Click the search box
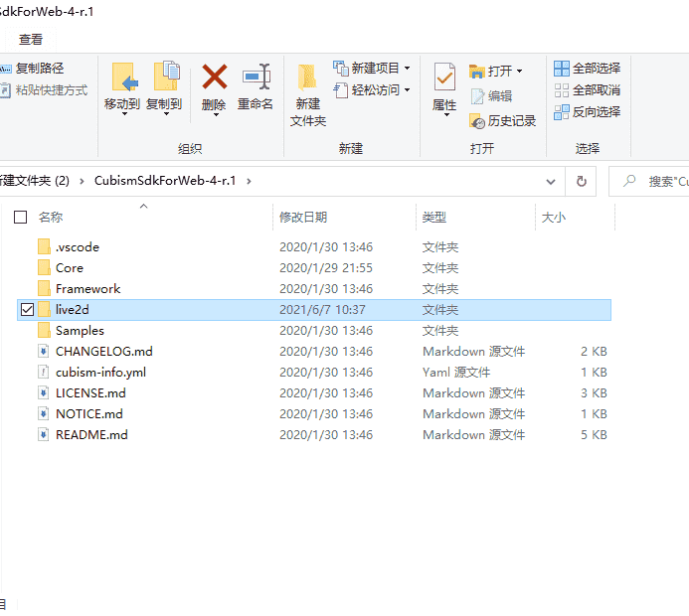Screen dimensions: 689x616 pyautogui.click(x=649, y=182)
